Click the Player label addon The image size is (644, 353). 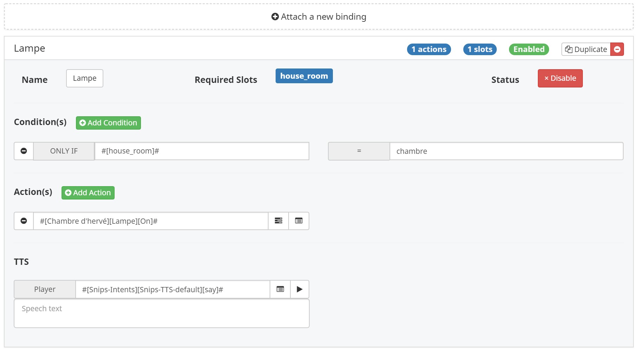point(45,289)
